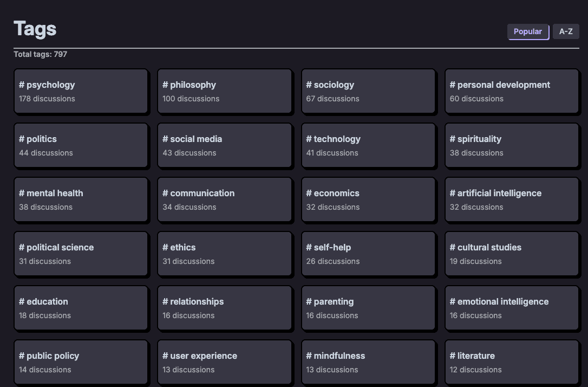This screenshot has width=588, height=387.
Task: Open the politics tag
Action: tap(81, 145)
